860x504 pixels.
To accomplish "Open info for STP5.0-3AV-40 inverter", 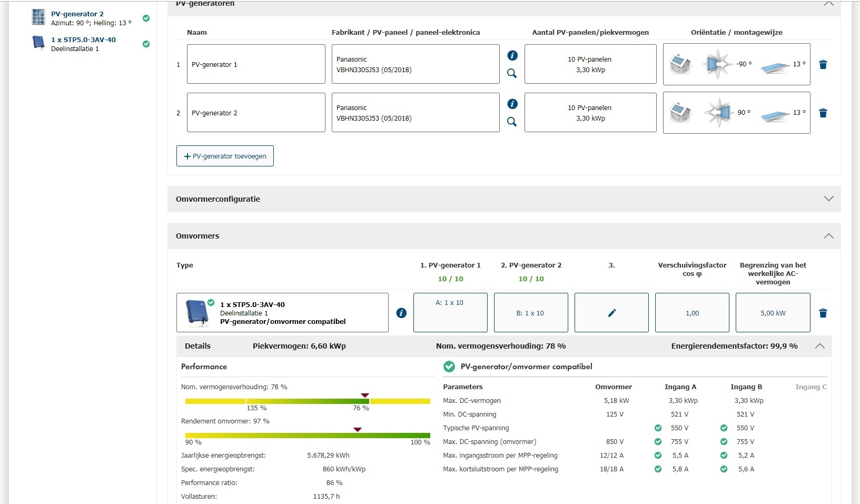I will point(401,313).
